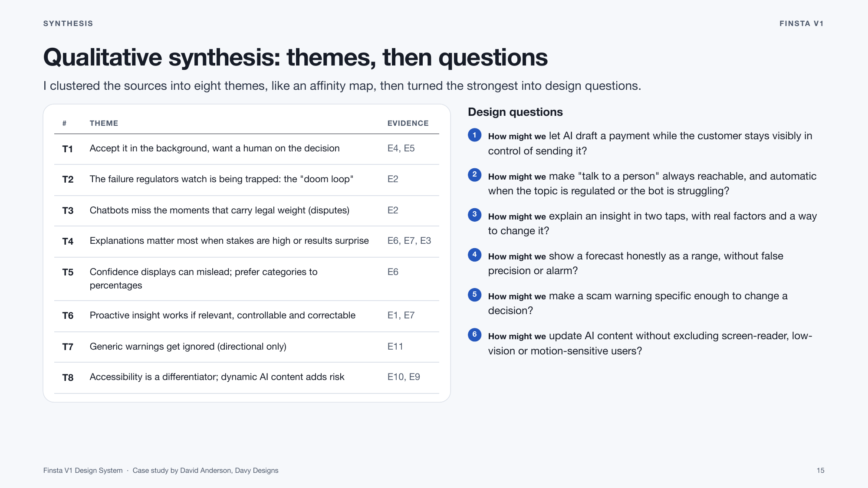The image size is (868, 488).
Task: Click the blue number 3 badge
Action: click(x=474, y=215)
